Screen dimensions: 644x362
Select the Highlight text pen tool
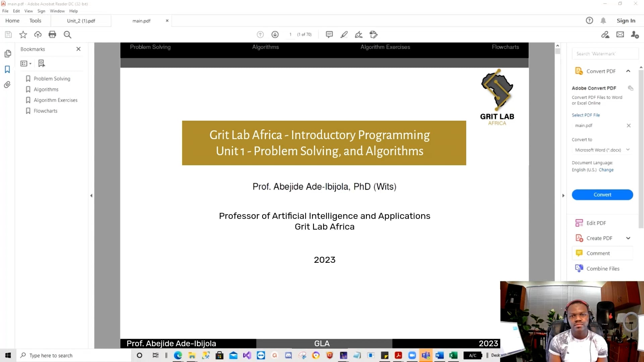pos(344,35)
